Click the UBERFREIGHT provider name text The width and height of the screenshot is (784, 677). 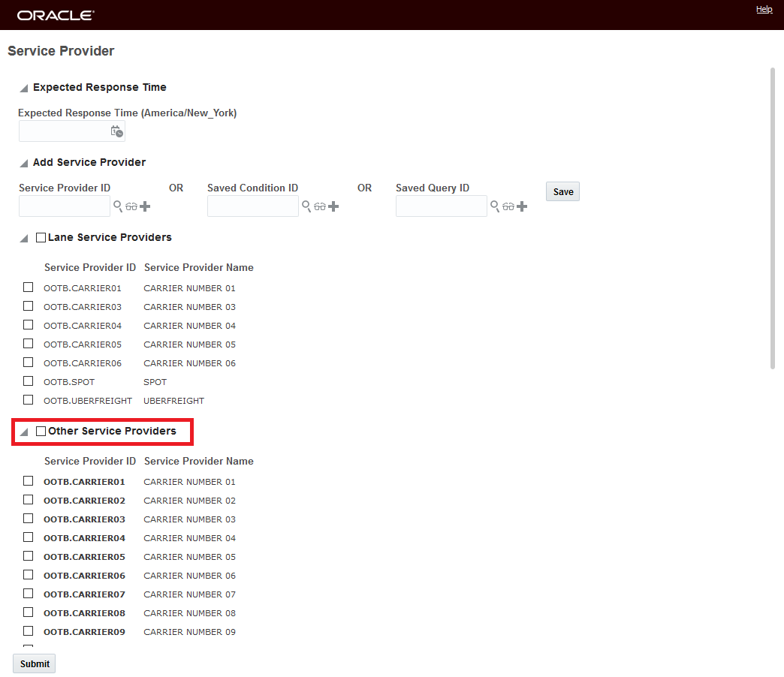coord(174,401)
